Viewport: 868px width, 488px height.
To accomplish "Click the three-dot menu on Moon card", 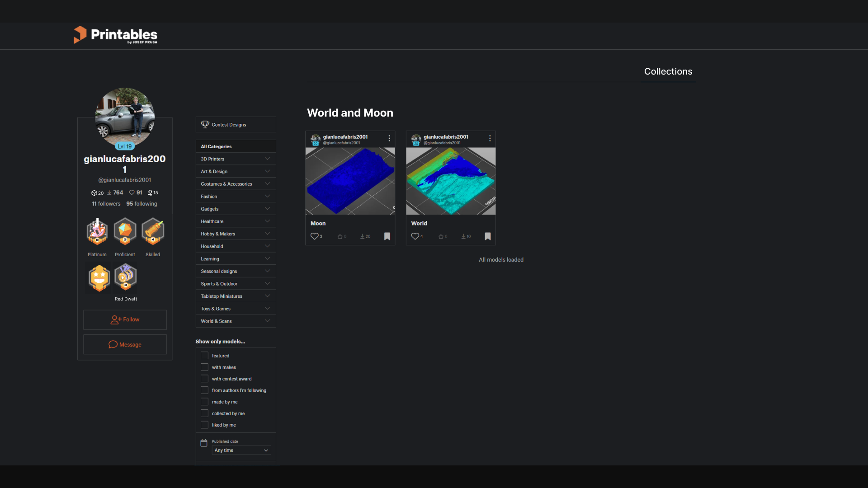I will 389,139.
